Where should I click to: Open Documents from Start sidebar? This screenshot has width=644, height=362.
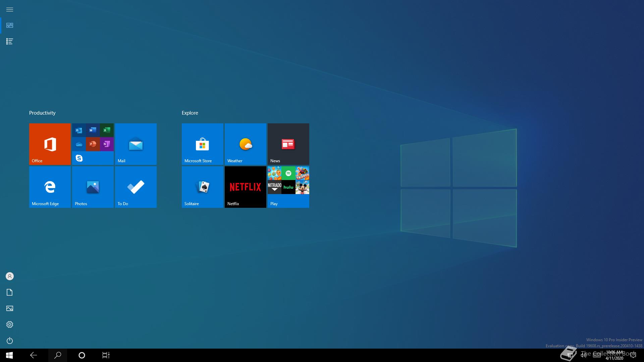[x=10, y=292]
